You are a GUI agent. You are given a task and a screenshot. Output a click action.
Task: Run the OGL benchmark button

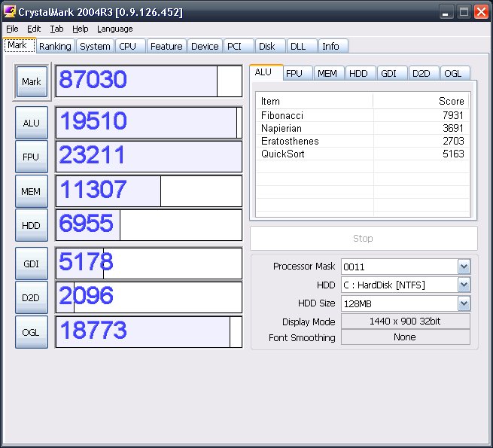32,332
